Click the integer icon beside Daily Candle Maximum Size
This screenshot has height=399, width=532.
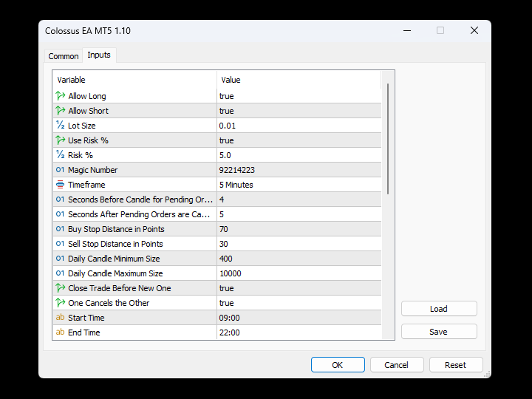pos(60,273)
